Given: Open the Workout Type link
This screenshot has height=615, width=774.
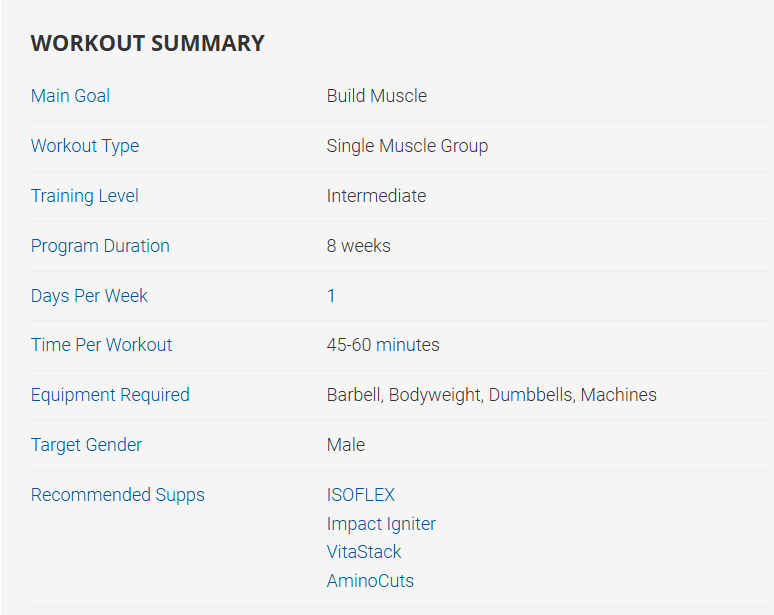Looking at the screenshot, I should tap(85, 146).
